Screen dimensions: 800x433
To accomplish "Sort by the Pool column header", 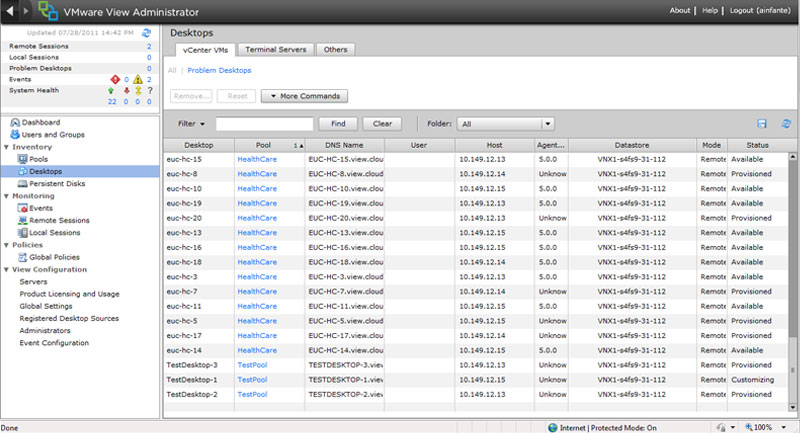I will tap(269, 145).
